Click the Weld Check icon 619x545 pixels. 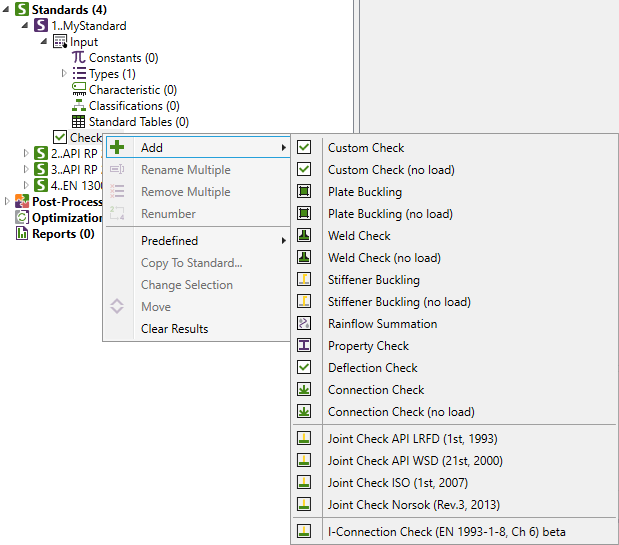(304, 235)
